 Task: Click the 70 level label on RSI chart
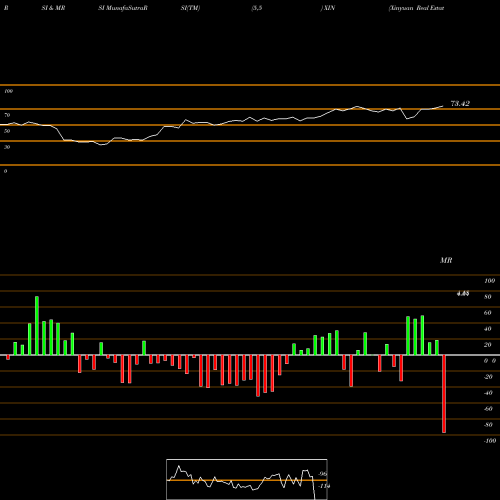coord(7,115)
